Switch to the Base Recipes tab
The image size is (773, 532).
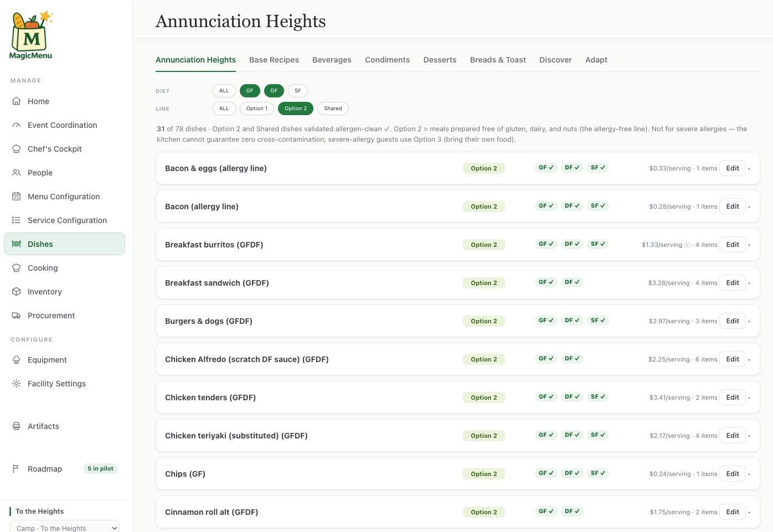click(x=274, y=60)
